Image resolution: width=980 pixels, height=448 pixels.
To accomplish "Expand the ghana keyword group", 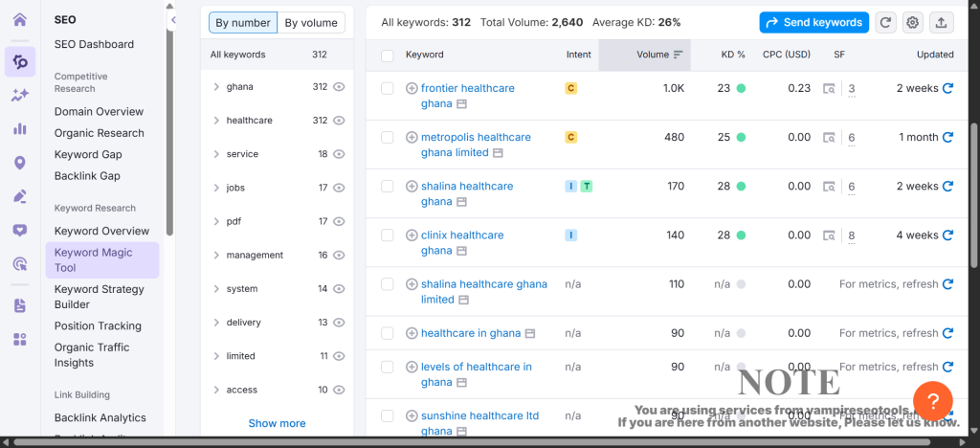I will pyautogui.click(x=216, y=87).
